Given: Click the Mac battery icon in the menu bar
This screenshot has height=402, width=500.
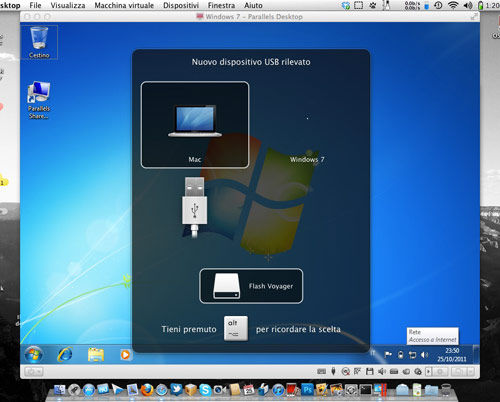Looking at the screenshot, I should pyautogui.click(x=480, y=5).
